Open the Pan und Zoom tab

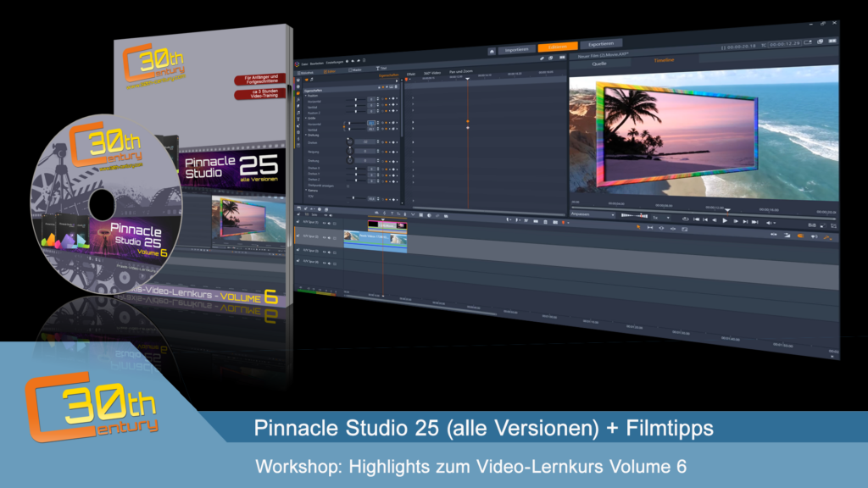coord(460,71)
